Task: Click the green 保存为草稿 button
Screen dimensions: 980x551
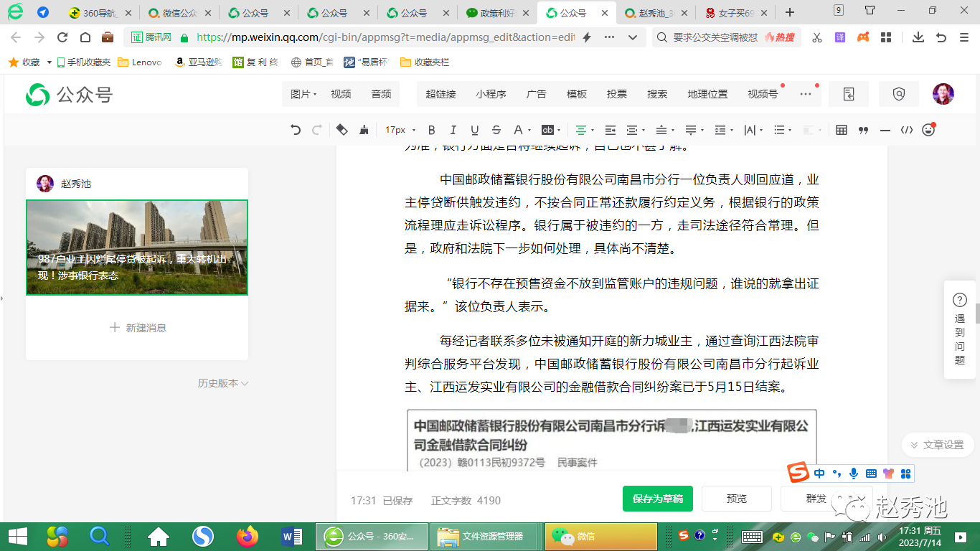Action: tap(657, 499)
